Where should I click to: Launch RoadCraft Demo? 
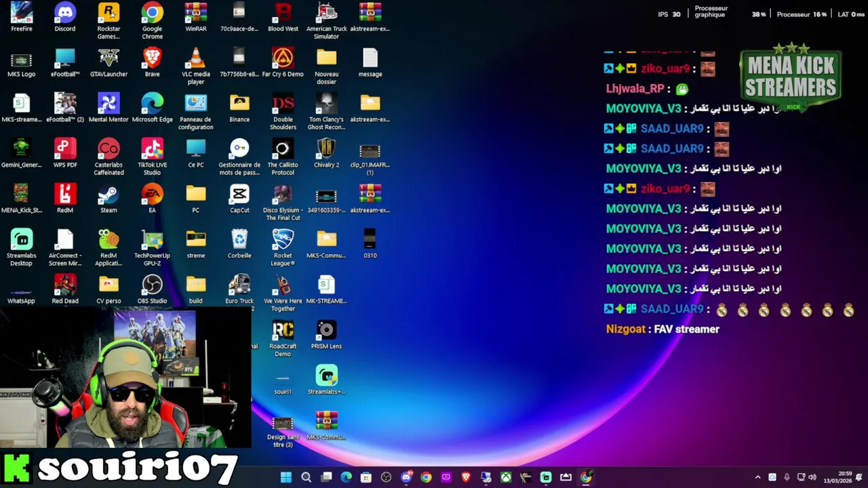click(283, 338)
